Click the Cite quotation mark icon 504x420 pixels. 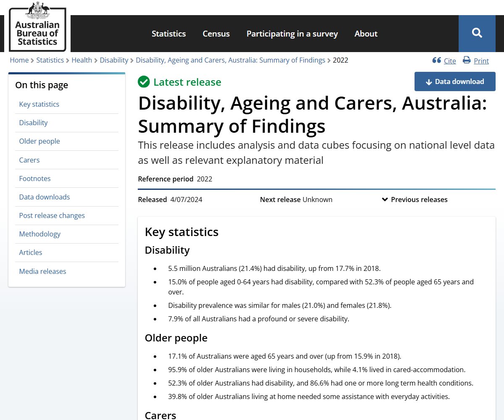(x=436, y=60)
